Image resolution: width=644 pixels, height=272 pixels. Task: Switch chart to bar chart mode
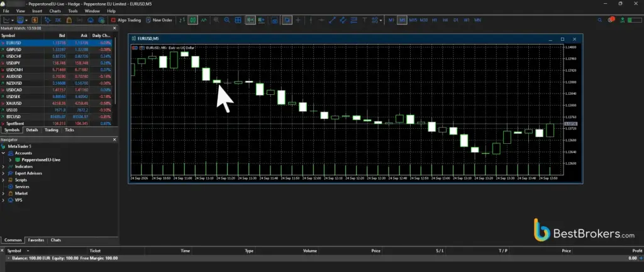(182, 19)
